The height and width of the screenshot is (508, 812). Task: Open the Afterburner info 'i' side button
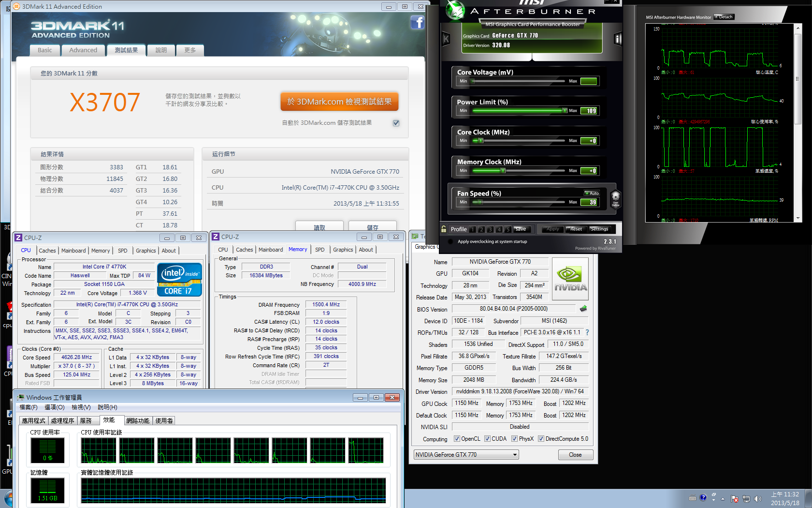618,39
